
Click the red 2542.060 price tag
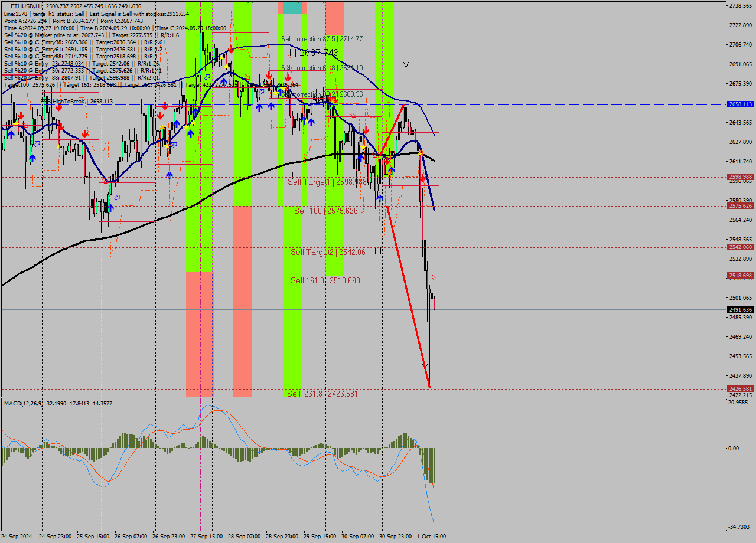[741, 247]
